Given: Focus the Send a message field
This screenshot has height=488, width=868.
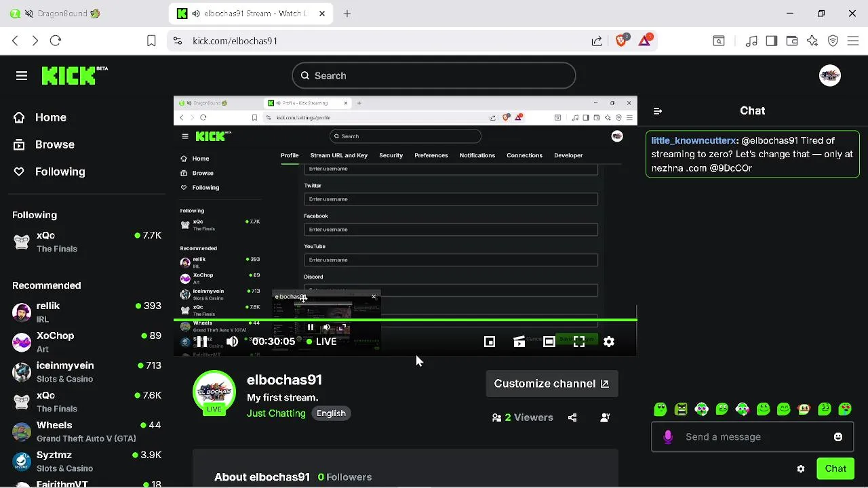Looking at the screenshot, I should click(x=753, y=437).
